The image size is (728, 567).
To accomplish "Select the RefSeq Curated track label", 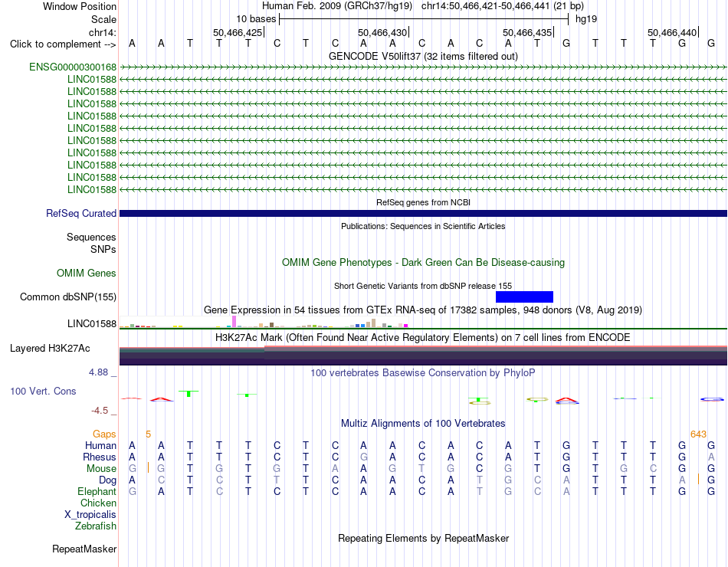I will click(x=81, y=213).
